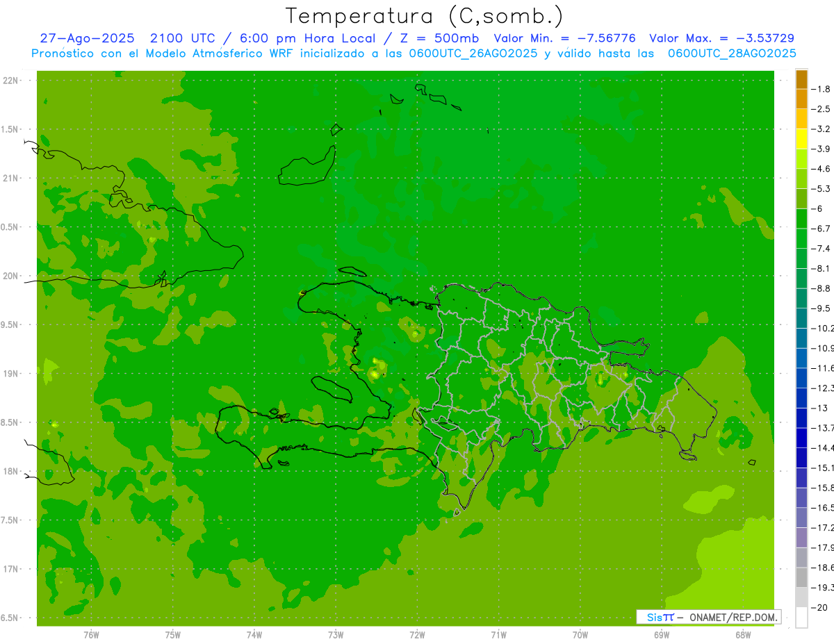Click the '17N' latitude axis label
834x644 pixels.
click(x=10, y=569)
